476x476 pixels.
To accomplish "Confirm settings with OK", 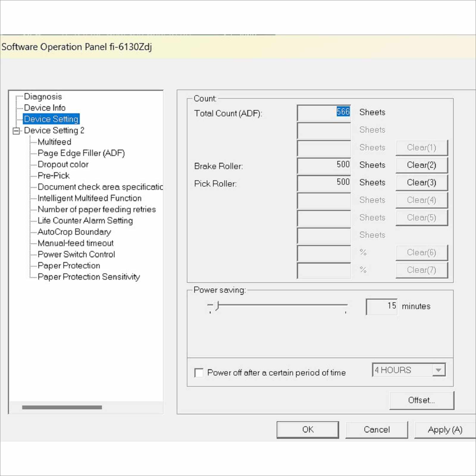I will point(308,430).
